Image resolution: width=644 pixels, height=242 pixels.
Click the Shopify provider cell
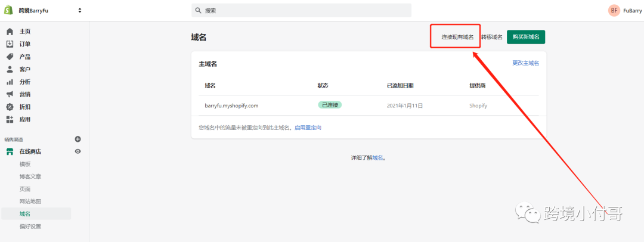pyautogui.click(x=478, y=106)
